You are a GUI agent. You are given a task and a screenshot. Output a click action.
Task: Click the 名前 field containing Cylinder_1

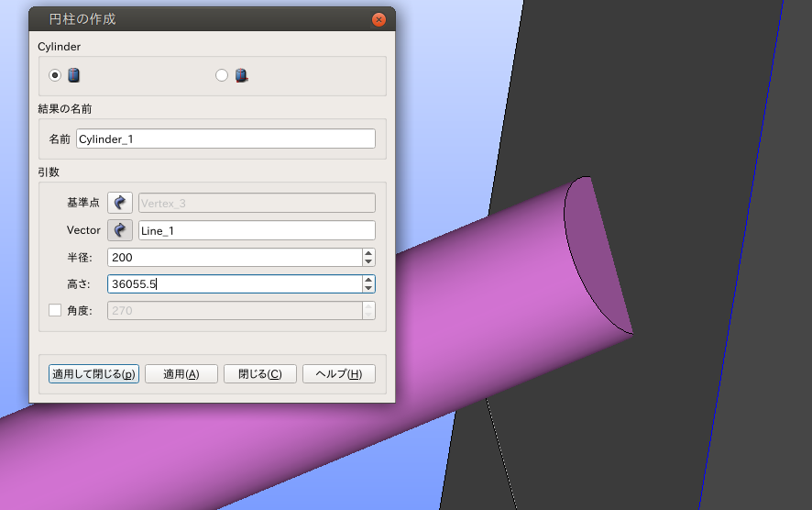(x=225, y=139)
